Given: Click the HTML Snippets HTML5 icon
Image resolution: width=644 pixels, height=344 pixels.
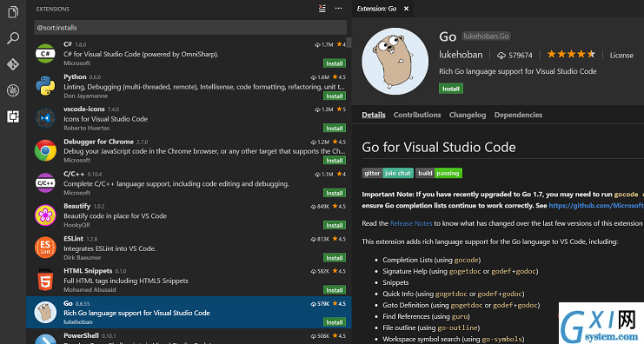Looking at the screenshot, I should pyautogui.click(x=45, y=280).
